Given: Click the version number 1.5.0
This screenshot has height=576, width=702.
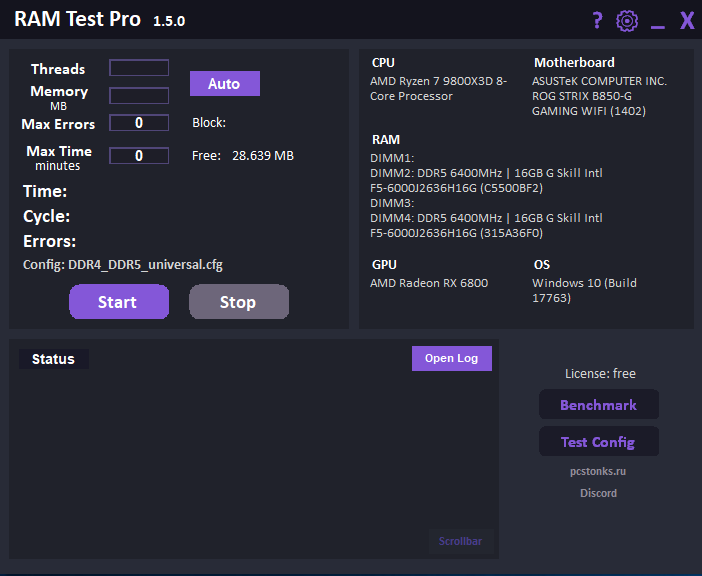Looking at the screenshot, I should [x=169, y=21].
